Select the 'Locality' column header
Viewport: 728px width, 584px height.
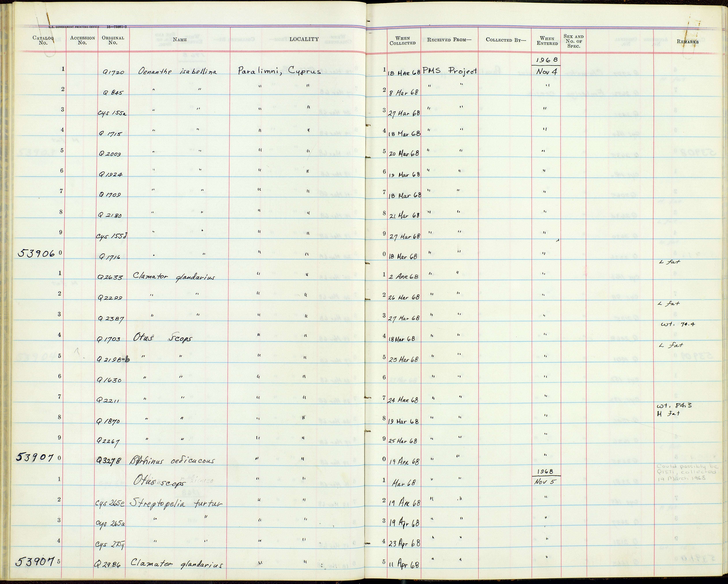pyautogui.click(x=304, y=39)
